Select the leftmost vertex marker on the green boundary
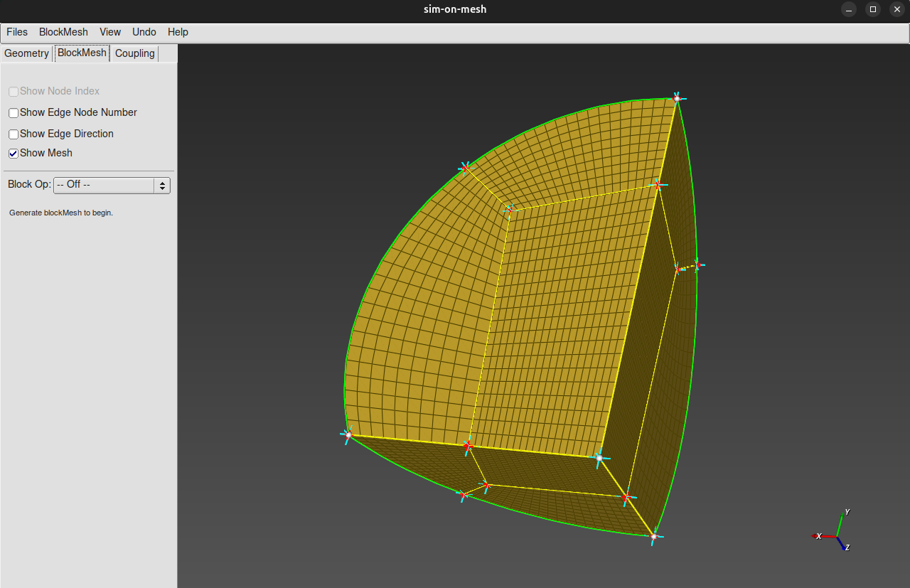The image size is (910, 588). [348, 434]
